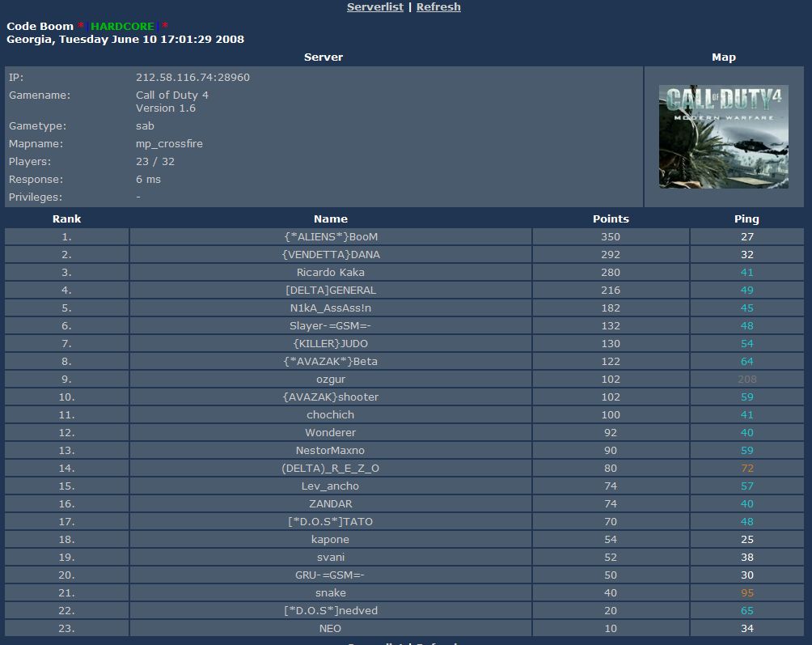Viewport: 812px width, 645px height.
Task: Select player [DELTA]GENERAL
Action: click(x=331, y=290)
